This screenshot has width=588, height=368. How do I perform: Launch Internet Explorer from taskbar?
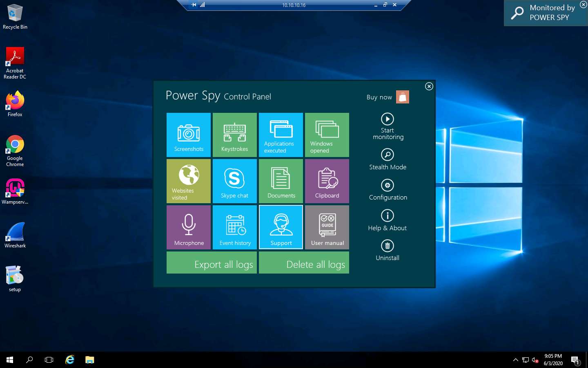(x=70, y=360)
